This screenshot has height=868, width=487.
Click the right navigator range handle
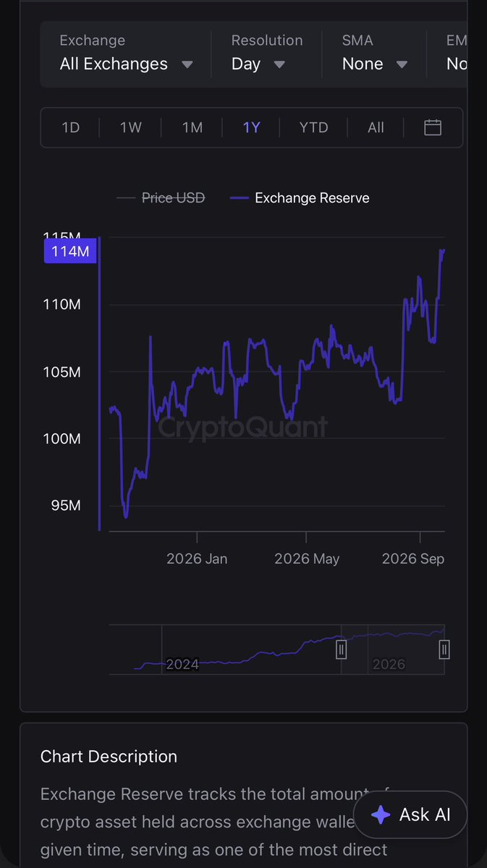click(444, 649)
